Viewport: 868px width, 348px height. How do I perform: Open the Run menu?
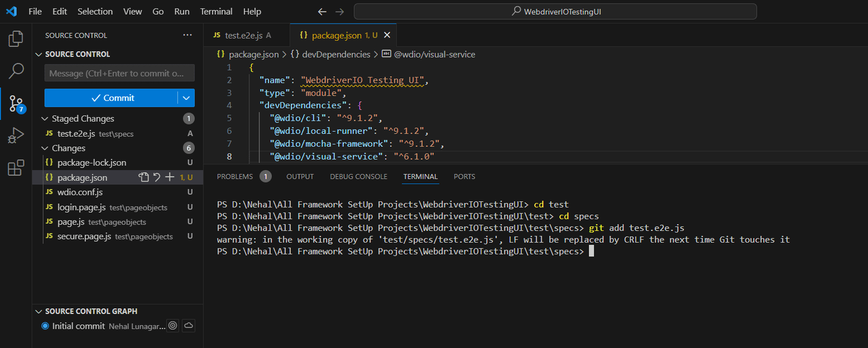tap(182, 12)
